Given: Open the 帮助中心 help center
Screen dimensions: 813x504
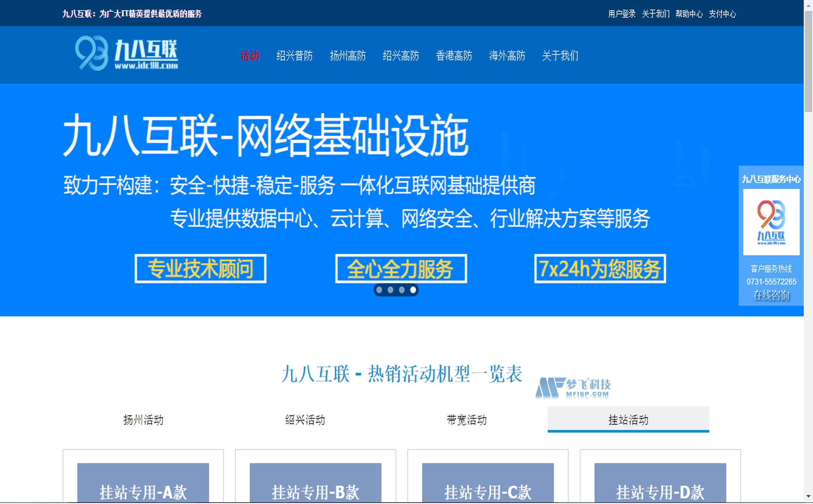Looking at the screenshot, I should (x=689, y=14).
